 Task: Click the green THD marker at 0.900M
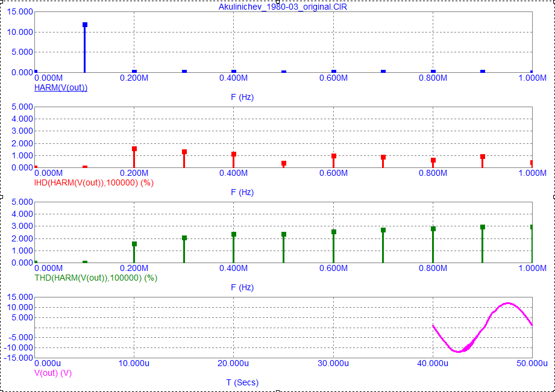tap(483, 227)
